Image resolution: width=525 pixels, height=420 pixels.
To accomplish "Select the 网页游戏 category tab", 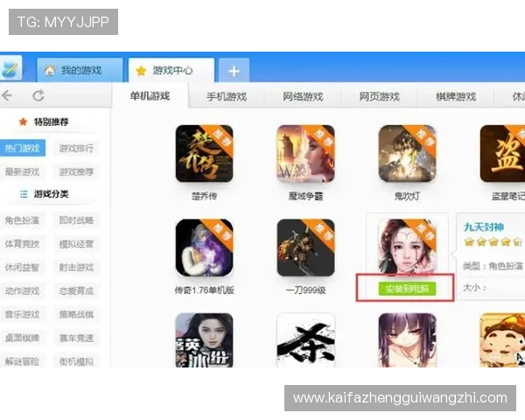I will (x=379, y=97).
